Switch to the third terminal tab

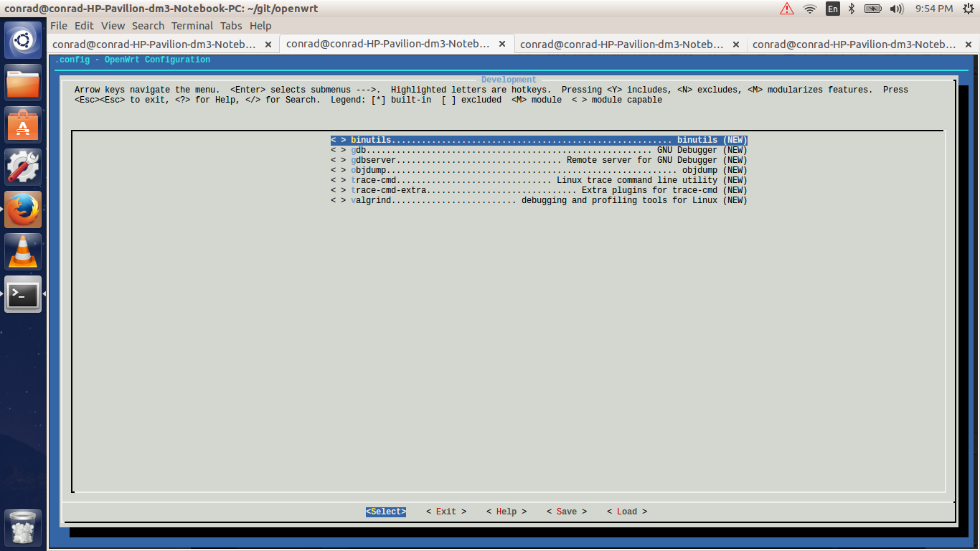(x=621, y=44)
